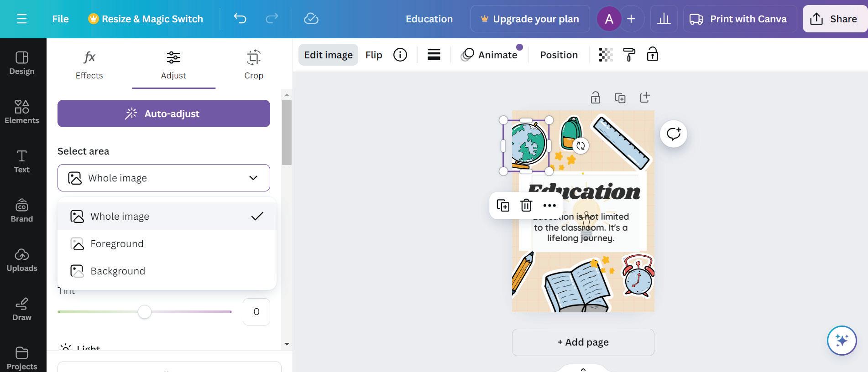Open the Canva magic assistant sparkle button
This screenshot has height=372, width=868.
[x=842, y=341]
